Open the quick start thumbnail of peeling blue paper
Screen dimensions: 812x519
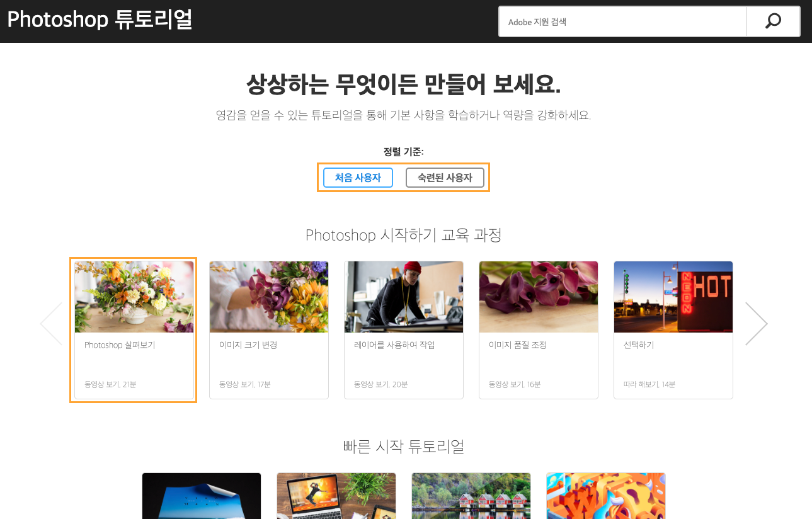[202, 496]
